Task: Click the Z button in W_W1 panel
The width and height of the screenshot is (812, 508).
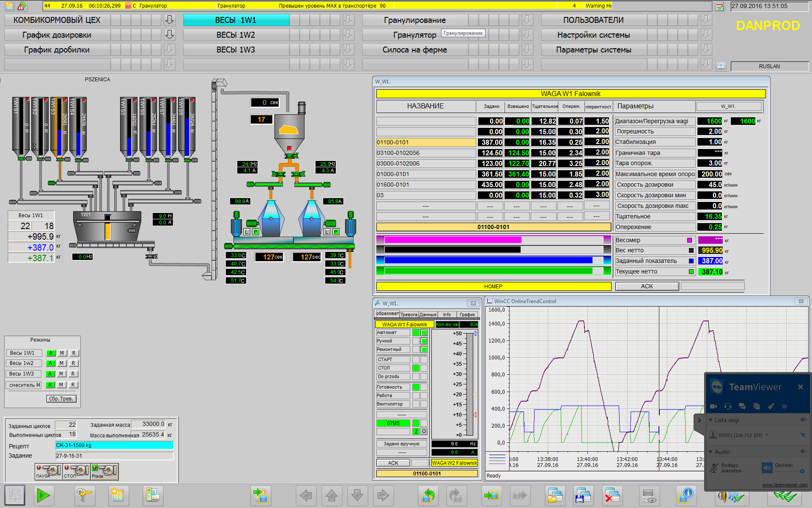Action: pos(416,431)
